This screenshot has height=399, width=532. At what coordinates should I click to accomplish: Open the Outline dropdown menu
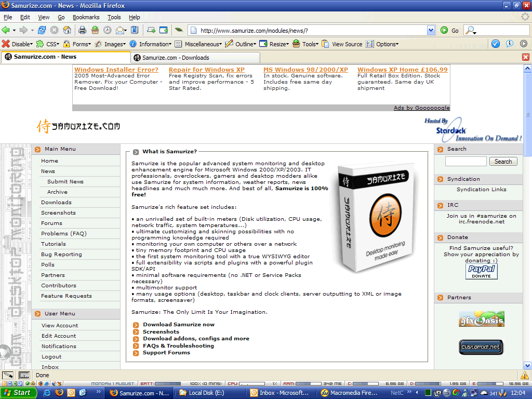(x=241, y=44)
